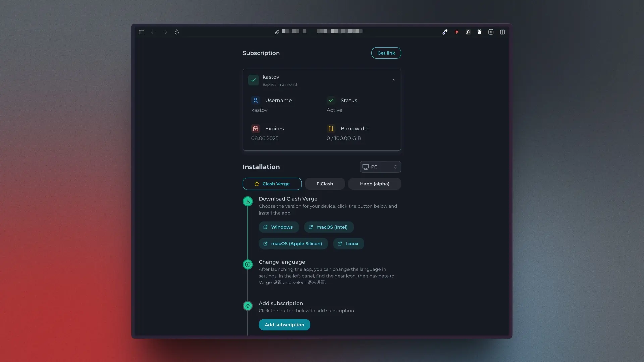Click the Change language info step icon

(248, 264)
